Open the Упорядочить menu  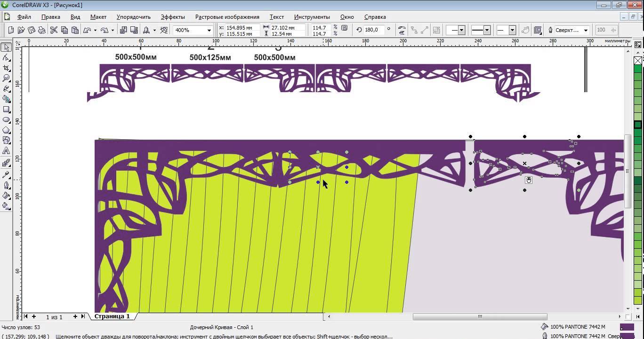coord(133,17)
